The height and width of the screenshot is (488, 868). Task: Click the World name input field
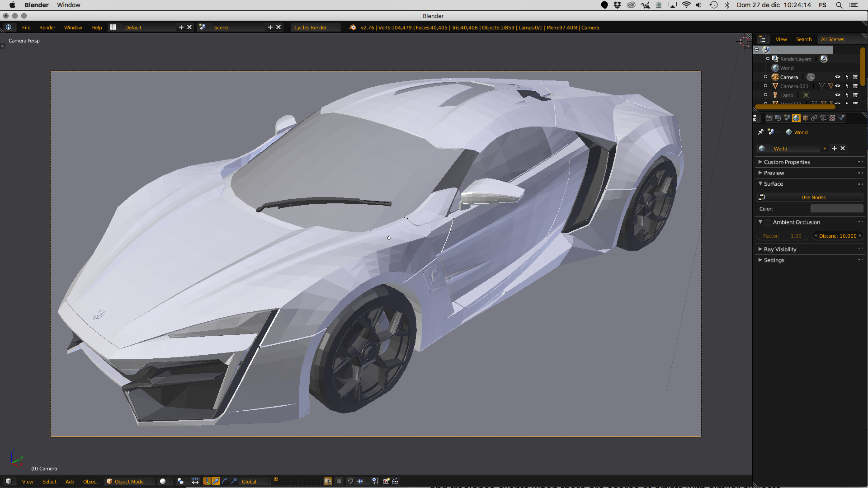pos(796,149)
